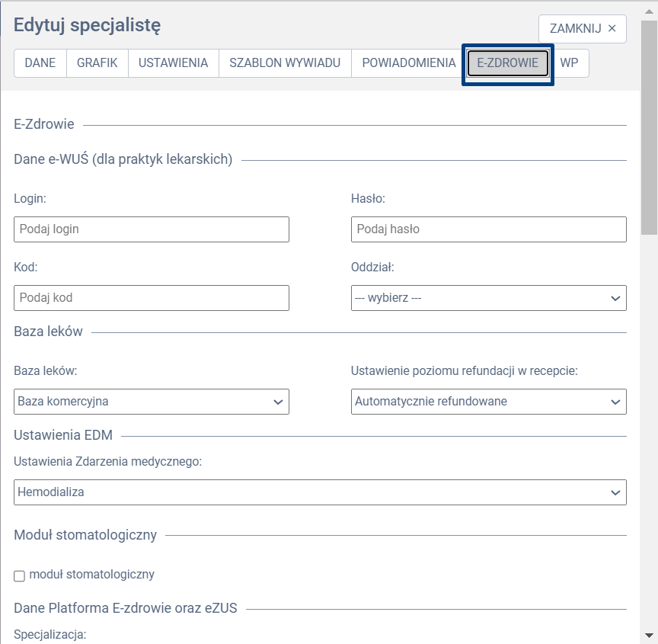Viewport: 658px width, 644px height.
Task: Expand the Oddział dropdown
Action: tap(488, 298)
